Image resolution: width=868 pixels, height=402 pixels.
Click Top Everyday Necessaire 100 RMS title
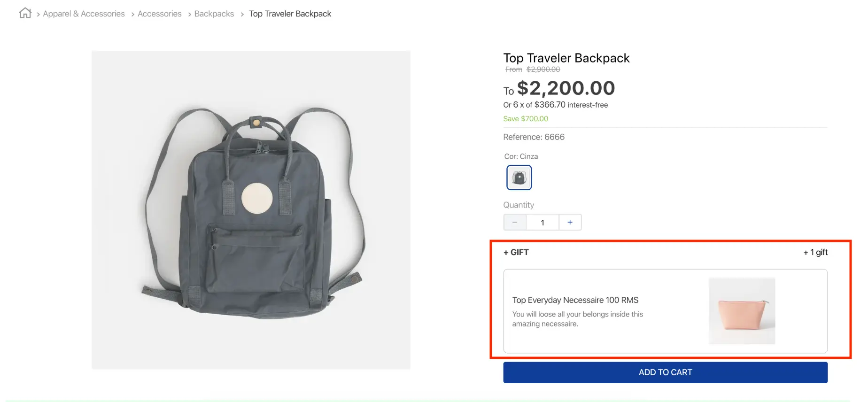tap(575, 300)
